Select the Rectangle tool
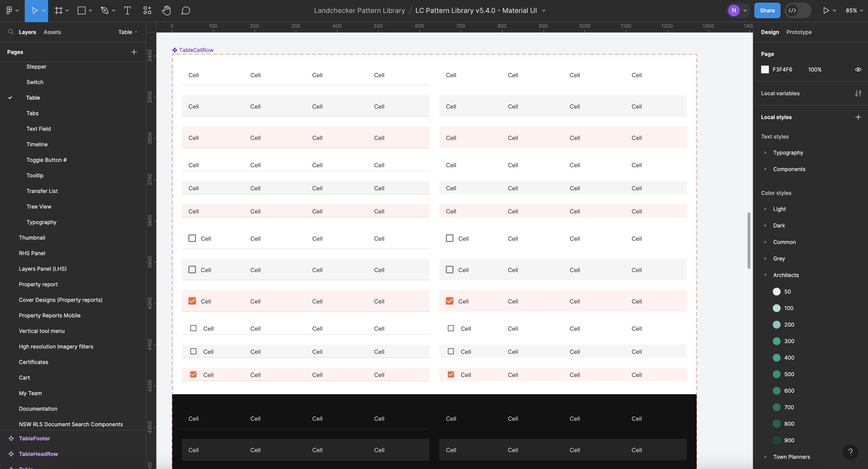The image size is (868, 469). 81,10
